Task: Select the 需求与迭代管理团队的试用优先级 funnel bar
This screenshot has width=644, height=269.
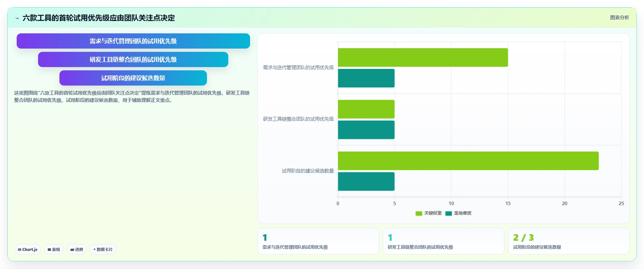Action: (133, 41)
